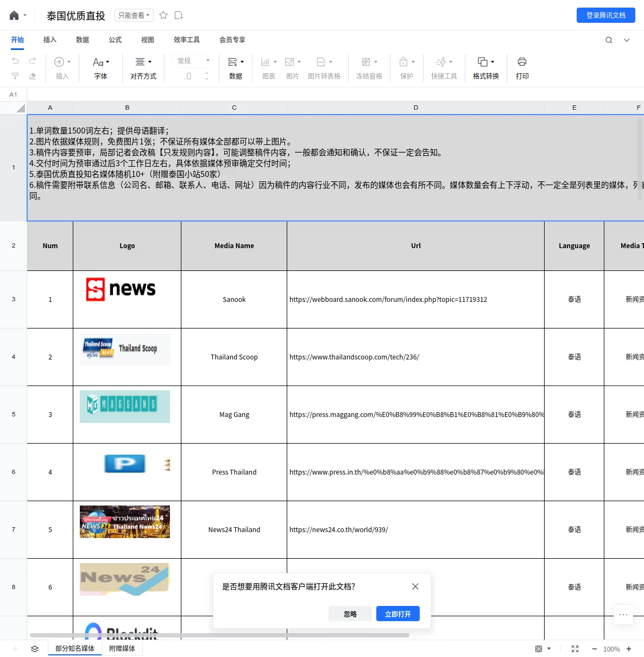Viewport: 644px width, 657px height.
Task: Open the Chart (图表) tool
Action: (x=269, y=68)
